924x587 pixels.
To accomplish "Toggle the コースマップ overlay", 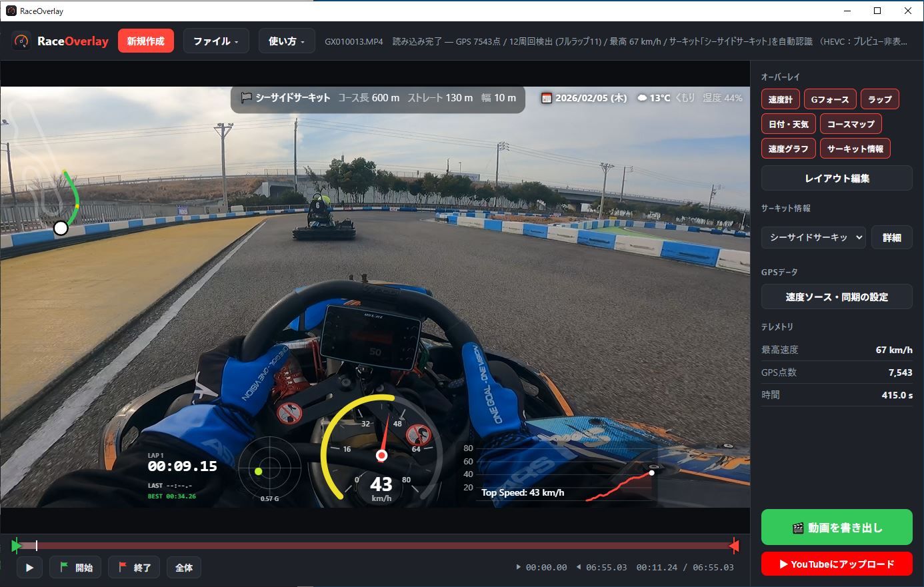I will (851, 124).
